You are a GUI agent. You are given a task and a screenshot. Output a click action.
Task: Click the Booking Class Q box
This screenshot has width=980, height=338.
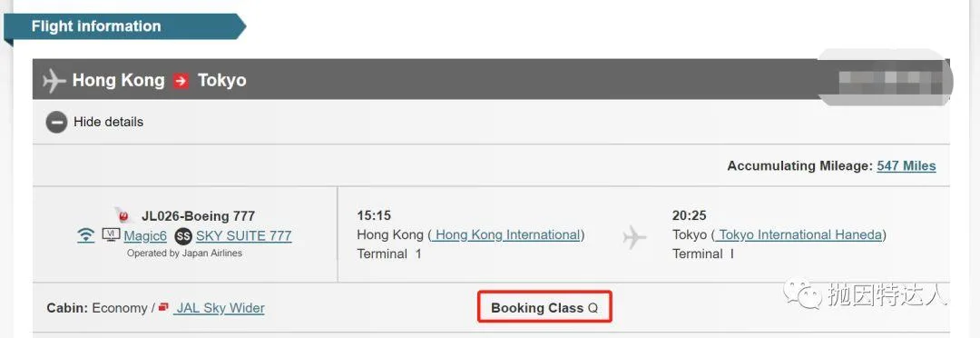click(544, 307)
